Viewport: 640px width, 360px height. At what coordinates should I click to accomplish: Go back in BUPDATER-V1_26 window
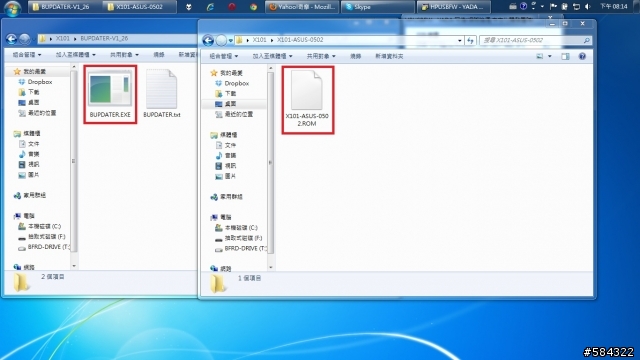click(11, 39)
